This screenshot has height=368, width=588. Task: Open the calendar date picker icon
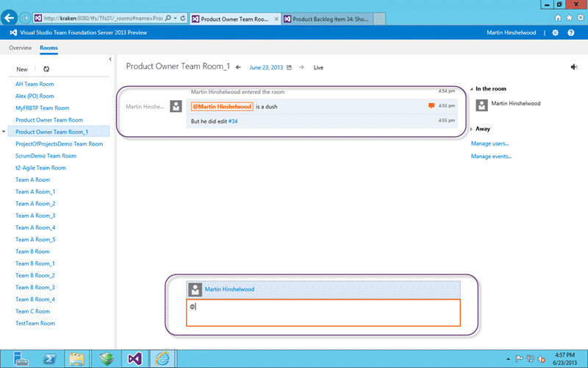289,68
